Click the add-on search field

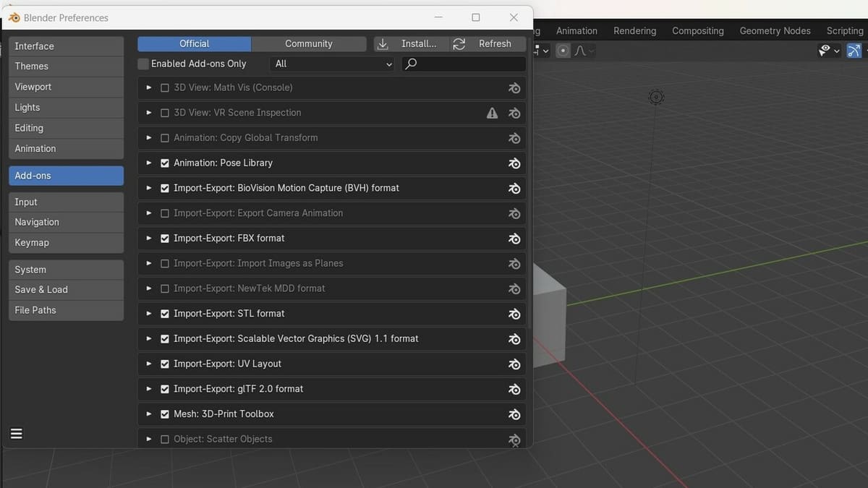point(464,64)
